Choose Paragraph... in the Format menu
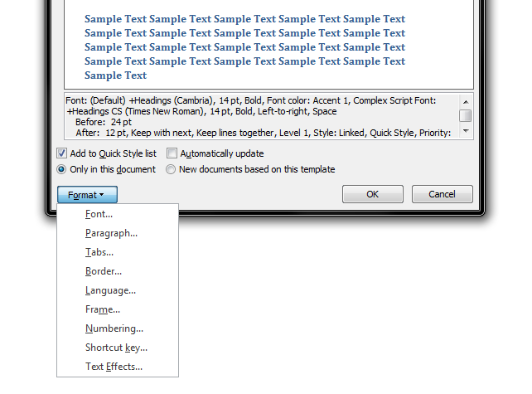This screenshot has width=532, height=394. pos(111,233)
